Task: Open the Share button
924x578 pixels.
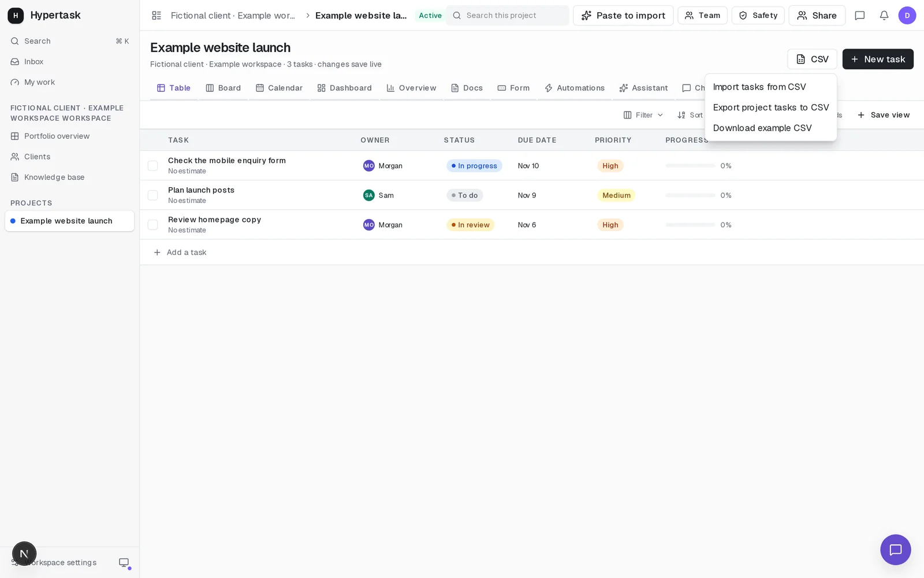Action: [x=817, y=16]
